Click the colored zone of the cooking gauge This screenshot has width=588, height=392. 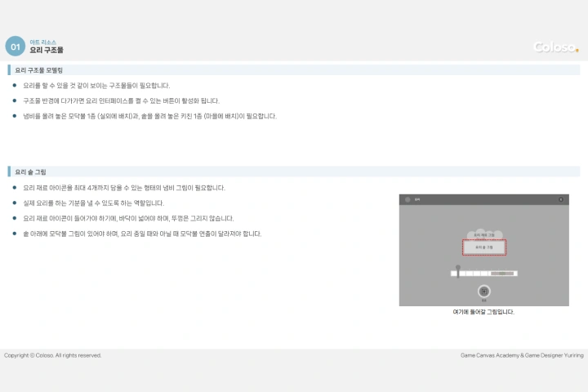click(x=502, y=274)
